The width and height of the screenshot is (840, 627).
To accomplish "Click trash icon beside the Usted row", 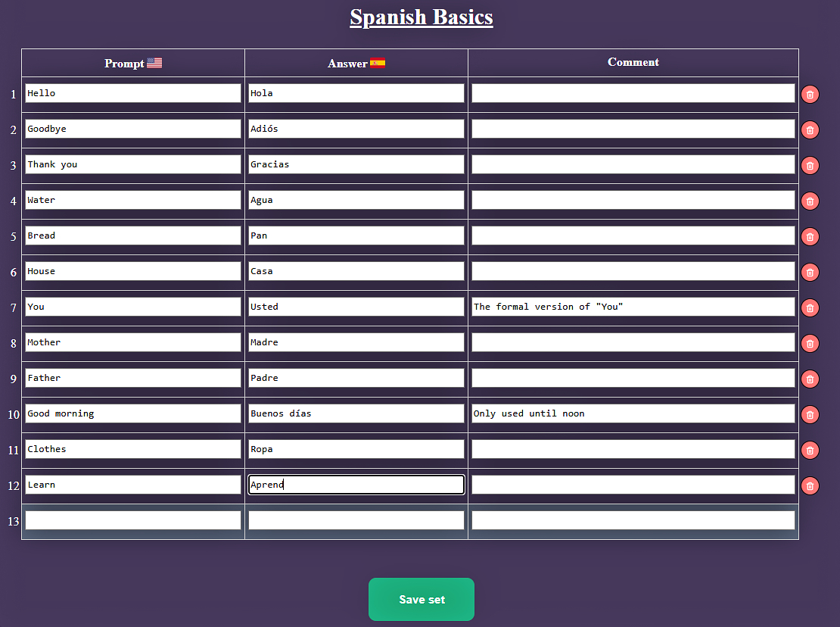I will coord(810,307).
